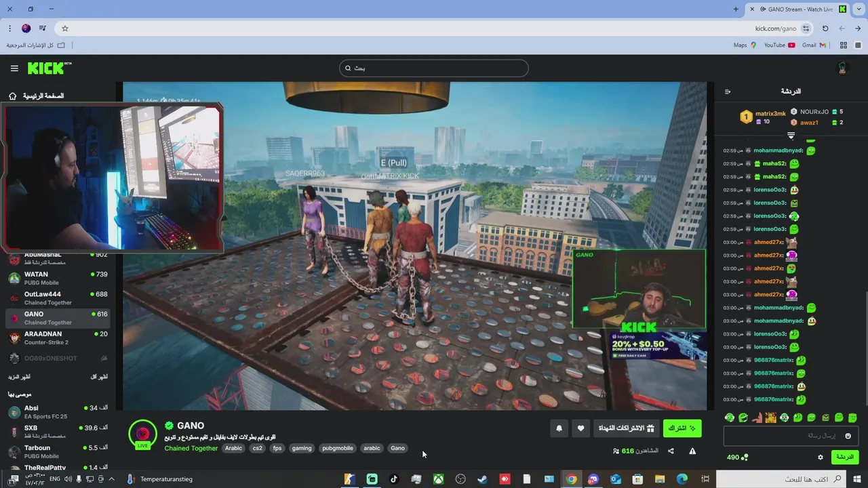Screen dimensions: 868x488
Task: Click the gaming tag
Action: point(302,448)
